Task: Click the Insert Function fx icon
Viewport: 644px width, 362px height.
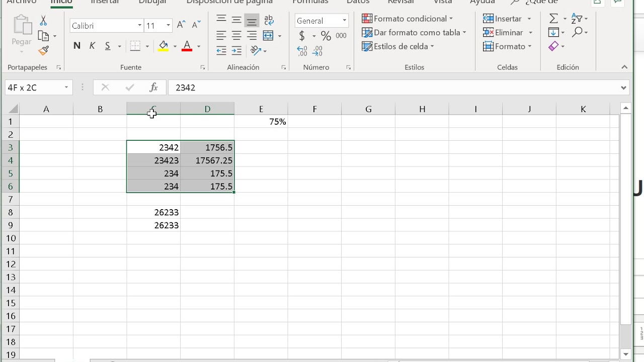Action: 154,87
